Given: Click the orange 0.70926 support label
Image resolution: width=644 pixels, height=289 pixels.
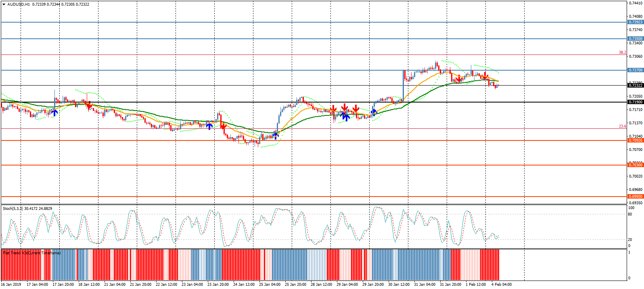Looking at the screenshot, I should 635,140.
